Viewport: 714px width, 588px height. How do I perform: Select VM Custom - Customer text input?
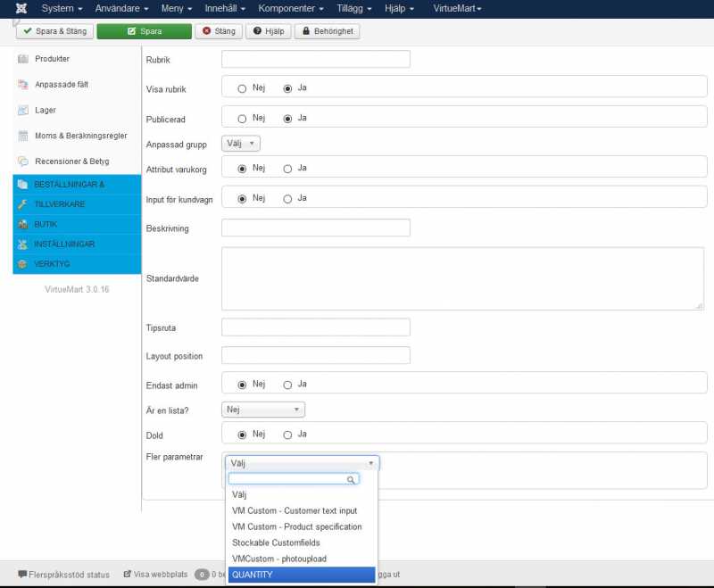pos(302,510)
